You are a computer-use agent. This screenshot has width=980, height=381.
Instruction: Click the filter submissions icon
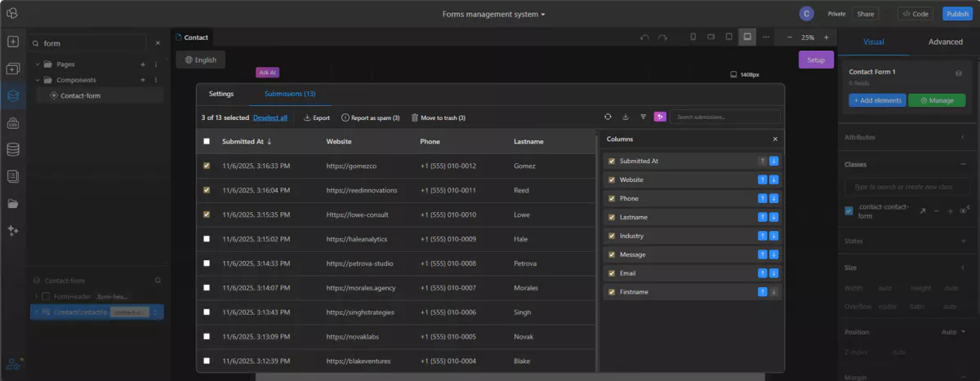[643, 117]
